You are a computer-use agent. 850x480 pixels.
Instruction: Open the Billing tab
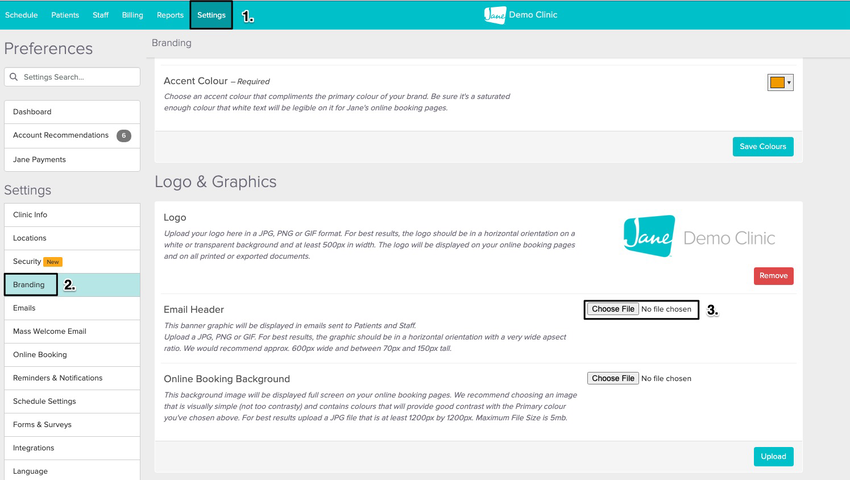(132, 15)
